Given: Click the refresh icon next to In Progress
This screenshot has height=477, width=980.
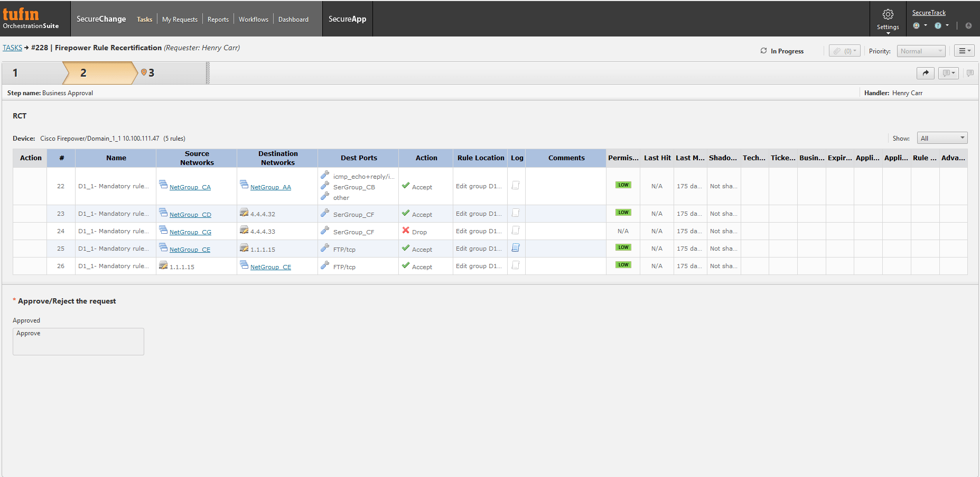Looking at the screenshot, I should pyautogui.click(x=763, y=50).
